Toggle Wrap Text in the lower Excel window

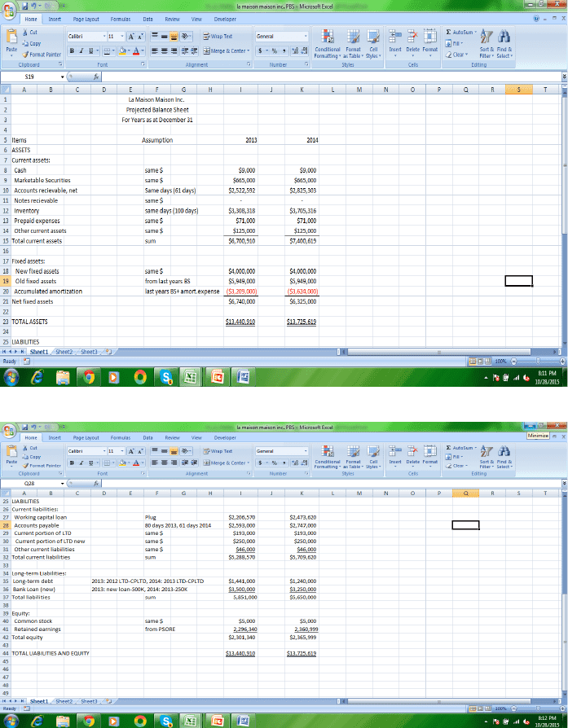(218, 451)
